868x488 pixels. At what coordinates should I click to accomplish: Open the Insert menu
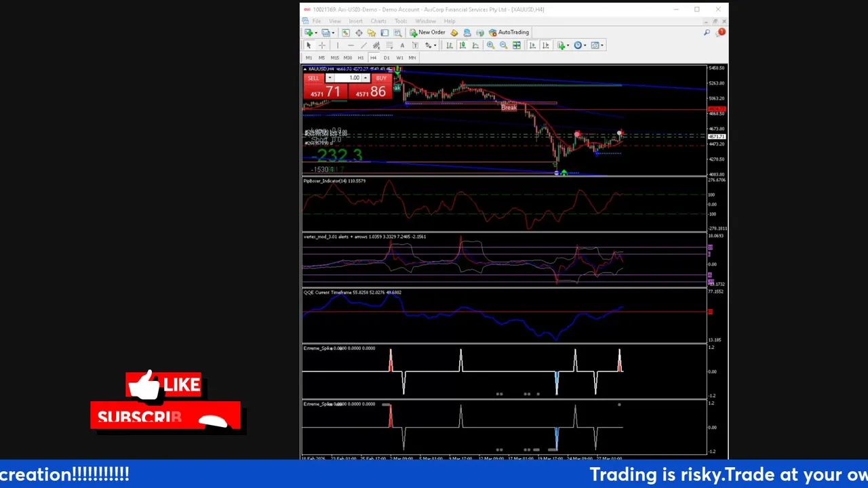click(x=355, y=21)
